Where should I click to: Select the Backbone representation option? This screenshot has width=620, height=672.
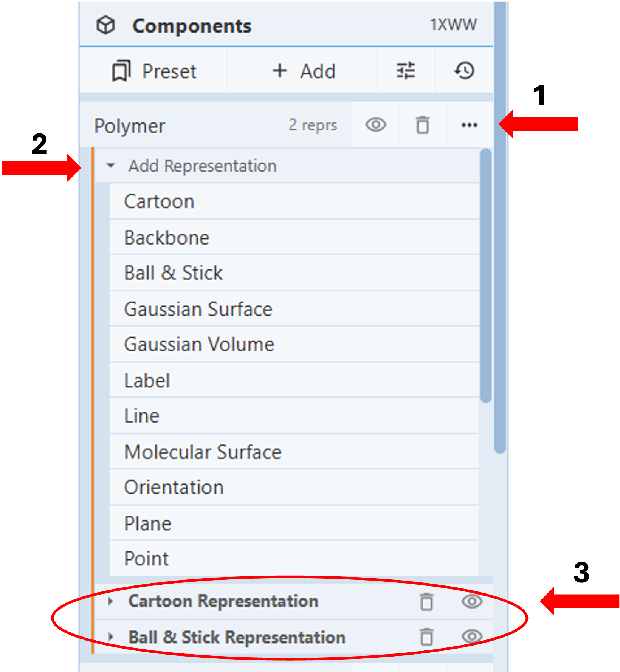click(x=167, y=238)
